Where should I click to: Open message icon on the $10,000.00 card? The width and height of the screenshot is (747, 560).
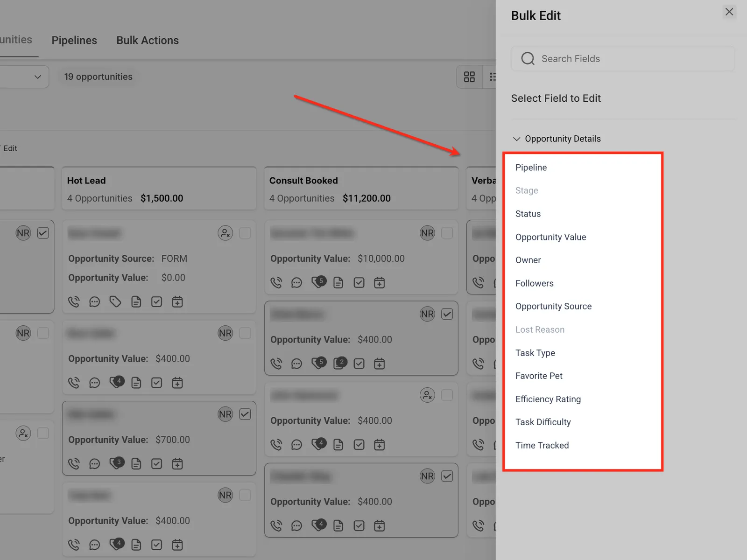coord(297,283)
